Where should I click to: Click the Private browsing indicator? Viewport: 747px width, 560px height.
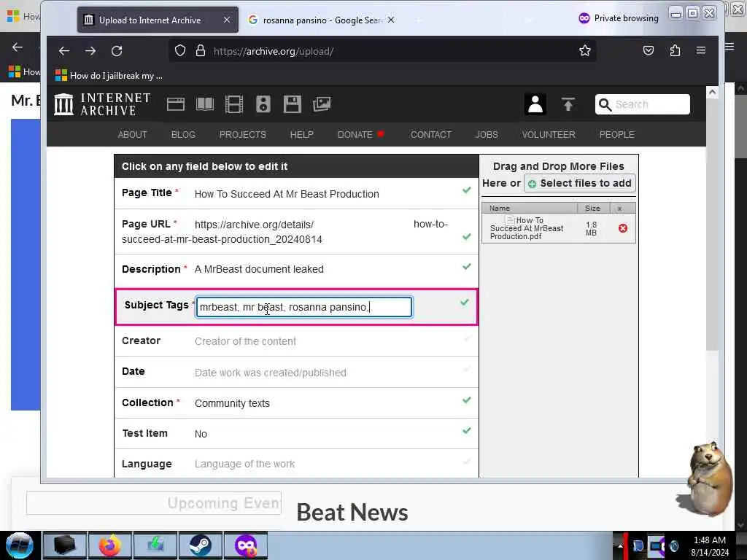pos(619,18)
